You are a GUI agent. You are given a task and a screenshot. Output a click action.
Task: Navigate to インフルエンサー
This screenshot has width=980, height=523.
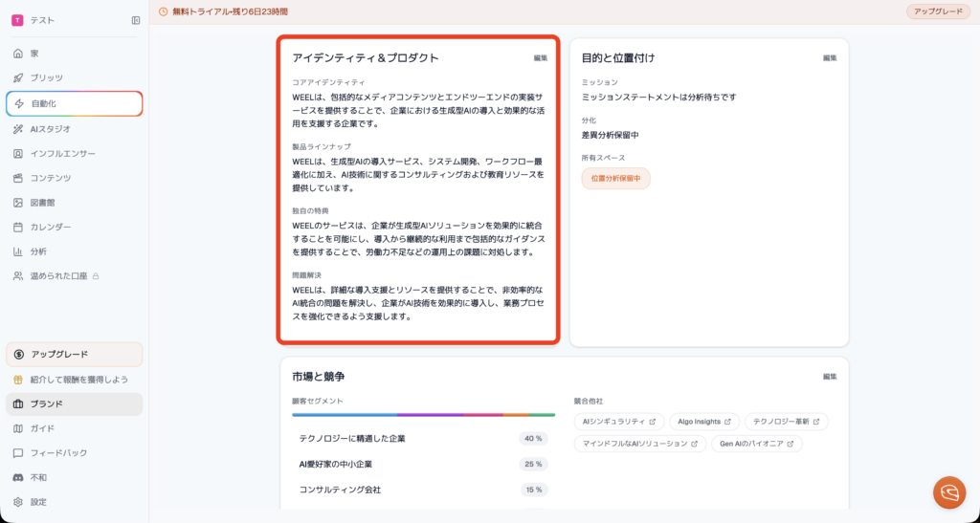pyautogui.click(x=75, y=154)
